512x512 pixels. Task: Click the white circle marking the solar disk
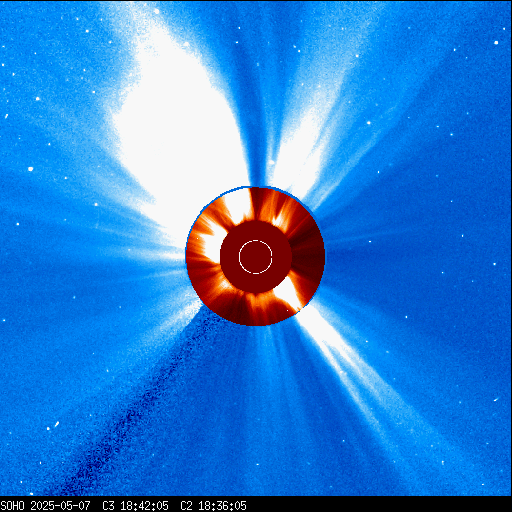[x=256, y=257]
